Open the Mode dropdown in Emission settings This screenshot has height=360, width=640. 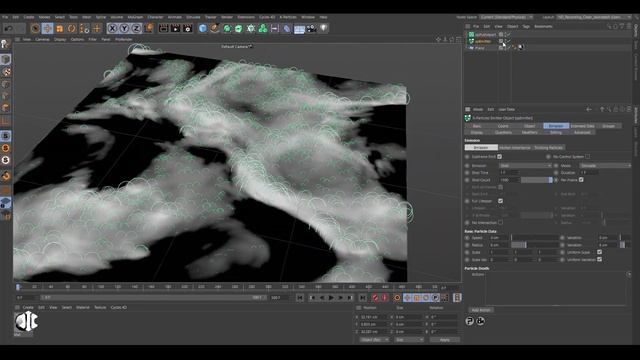pyautogui.click(x=605, y=166)
